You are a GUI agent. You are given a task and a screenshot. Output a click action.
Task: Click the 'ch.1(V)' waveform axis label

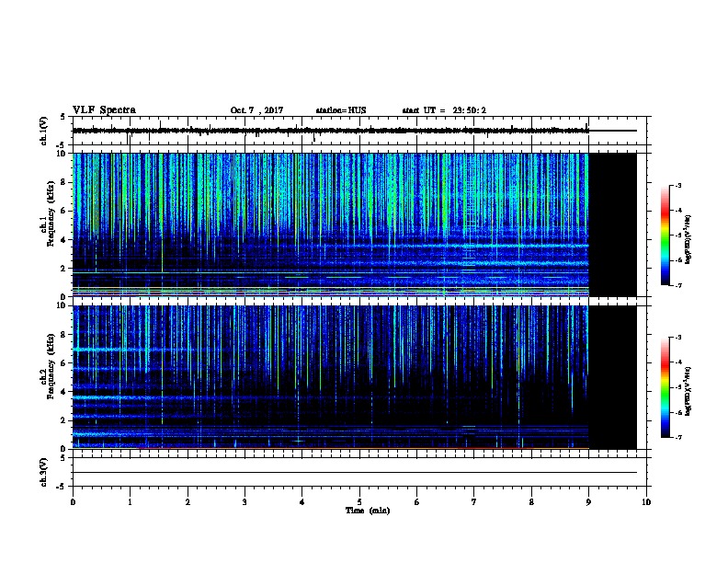[x=44, y=131]
